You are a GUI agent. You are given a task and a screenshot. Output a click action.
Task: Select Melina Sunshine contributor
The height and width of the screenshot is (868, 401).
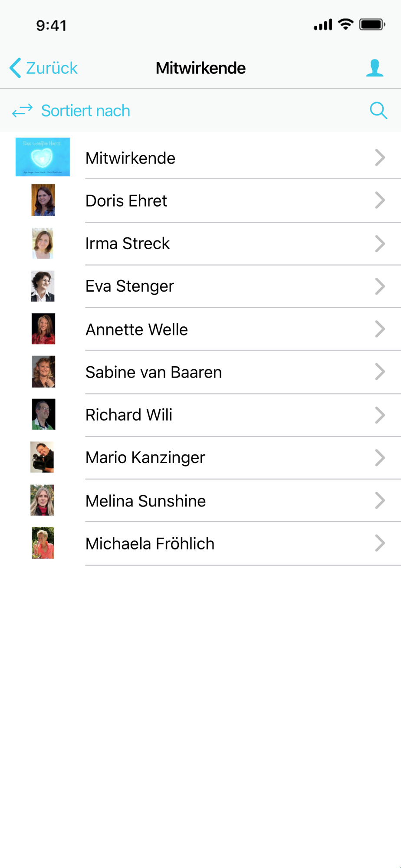[200, 500]
